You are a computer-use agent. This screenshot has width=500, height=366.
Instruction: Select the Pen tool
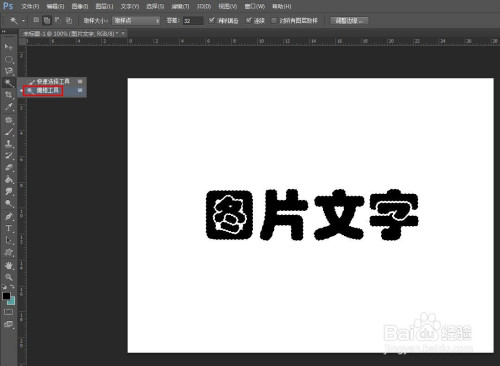[x=9, y=216]
